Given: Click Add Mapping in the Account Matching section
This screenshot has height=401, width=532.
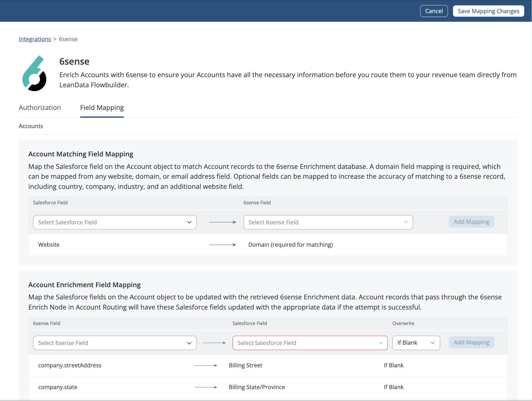Looking at the screenshot, I should pyautogui.click(x=471, y=222).
